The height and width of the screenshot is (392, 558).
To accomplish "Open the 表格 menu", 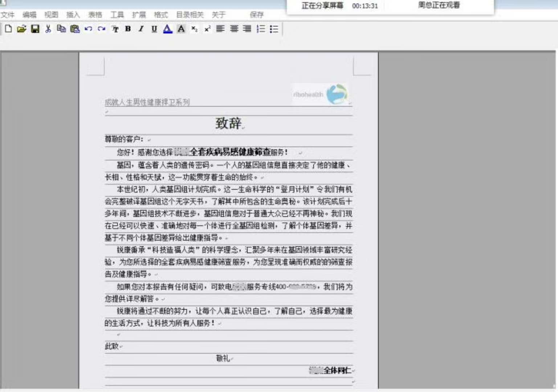I will coord(95,15).
